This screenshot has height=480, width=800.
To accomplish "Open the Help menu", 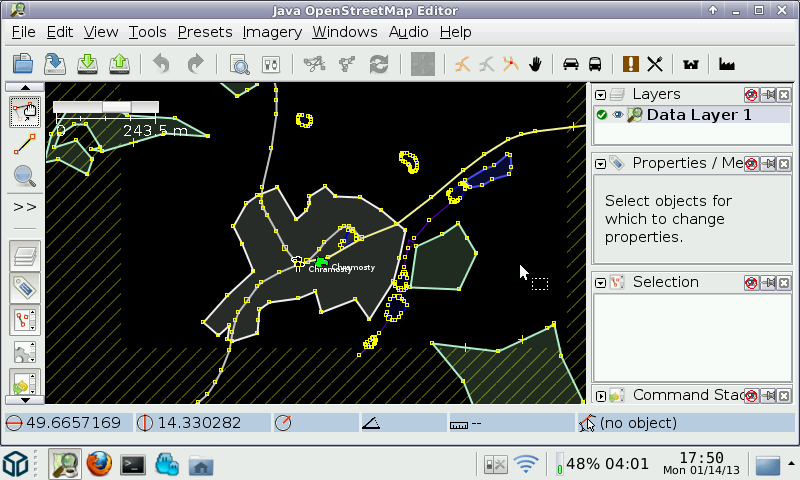I will point(456,32).
